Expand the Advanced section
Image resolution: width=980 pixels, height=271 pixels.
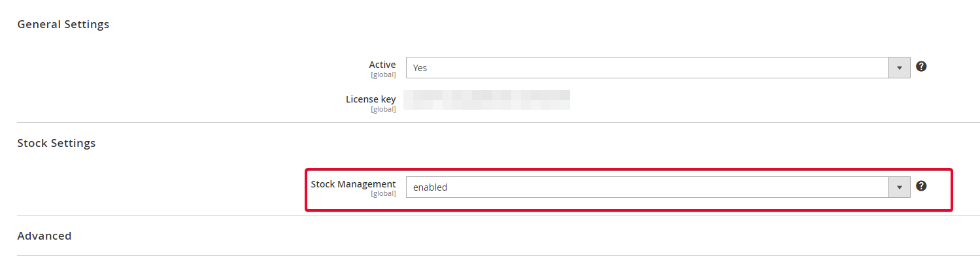[44, 236]
